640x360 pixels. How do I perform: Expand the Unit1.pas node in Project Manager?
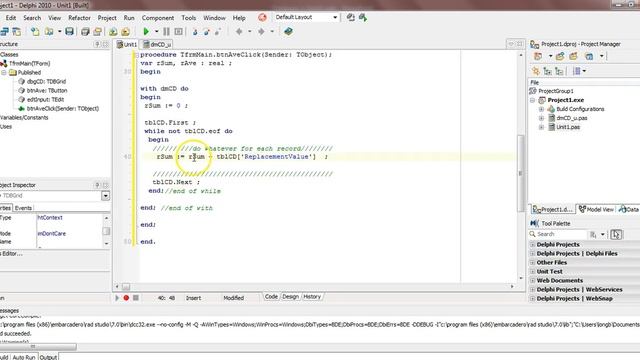pos(542,127)
